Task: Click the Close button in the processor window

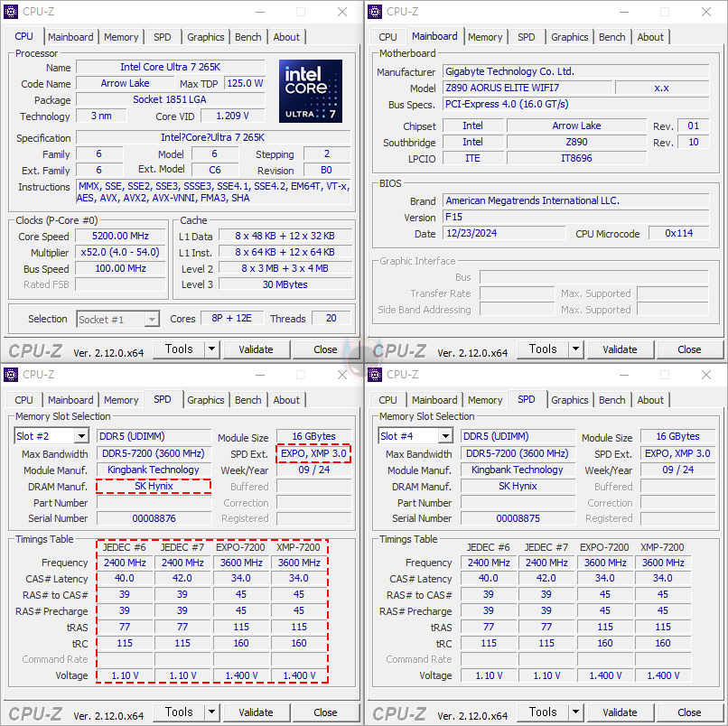Action: pos(325,349)
